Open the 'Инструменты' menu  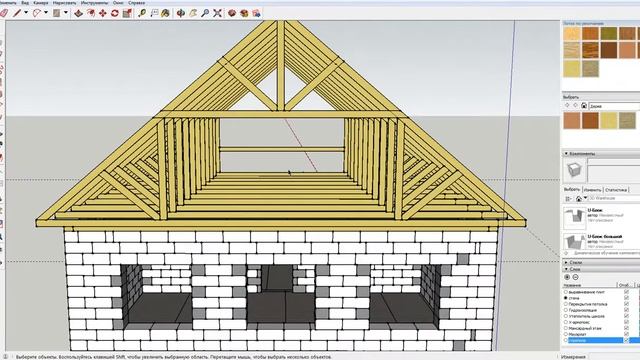click(95, 3)
